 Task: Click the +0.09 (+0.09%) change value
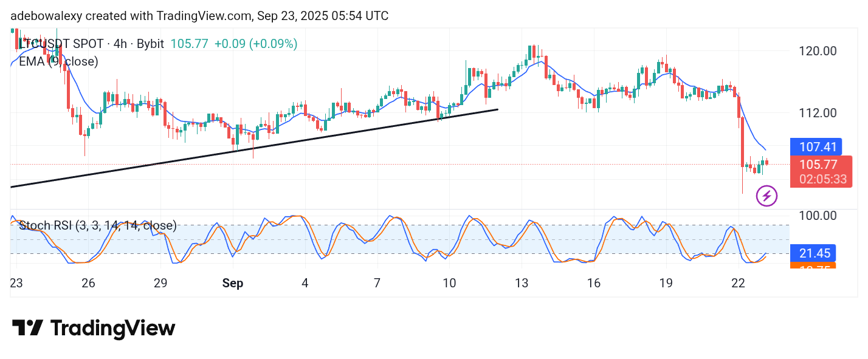pyautogui.click(x=256, y=44)
